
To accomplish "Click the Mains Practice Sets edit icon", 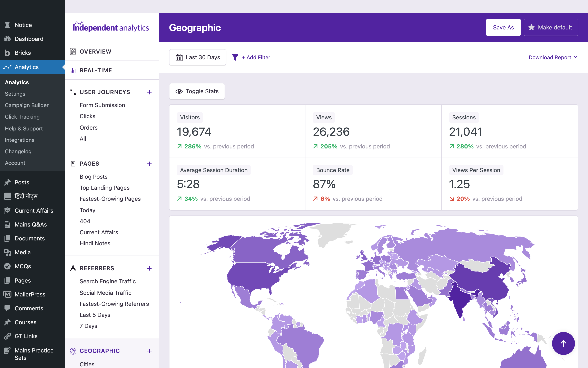I will [7, 350].
